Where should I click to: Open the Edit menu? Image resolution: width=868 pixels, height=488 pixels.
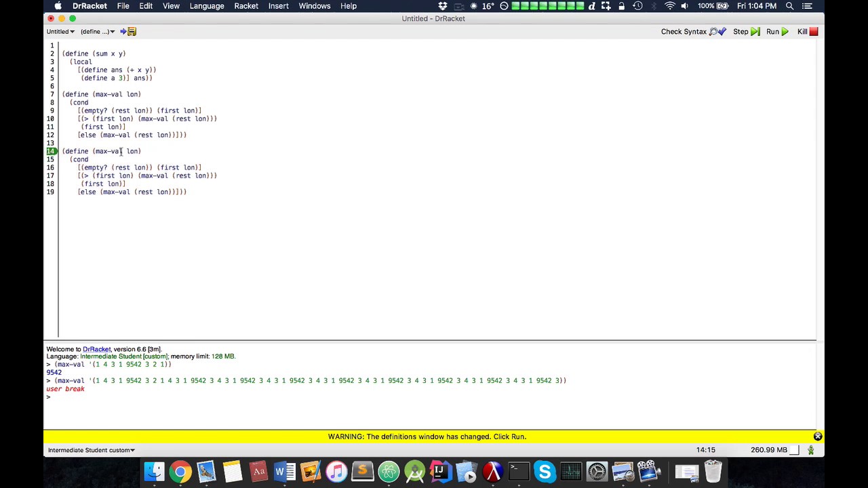[x=146, y=6]
